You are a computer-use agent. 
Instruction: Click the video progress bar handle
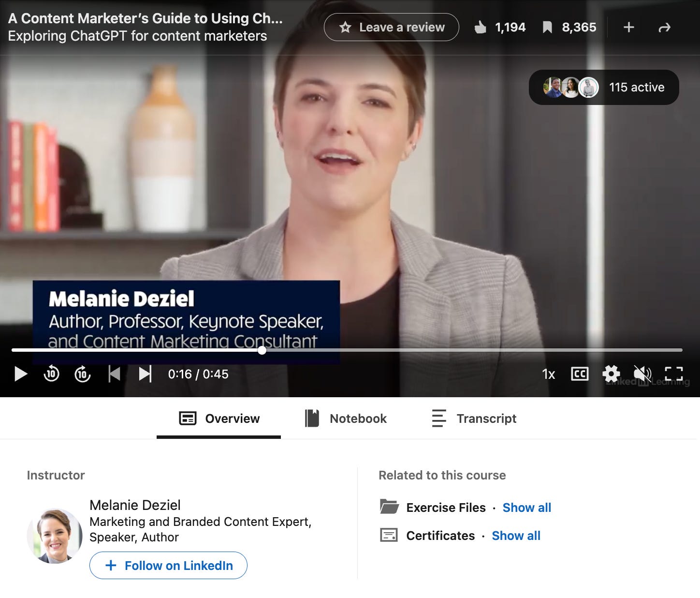[262, 350]
